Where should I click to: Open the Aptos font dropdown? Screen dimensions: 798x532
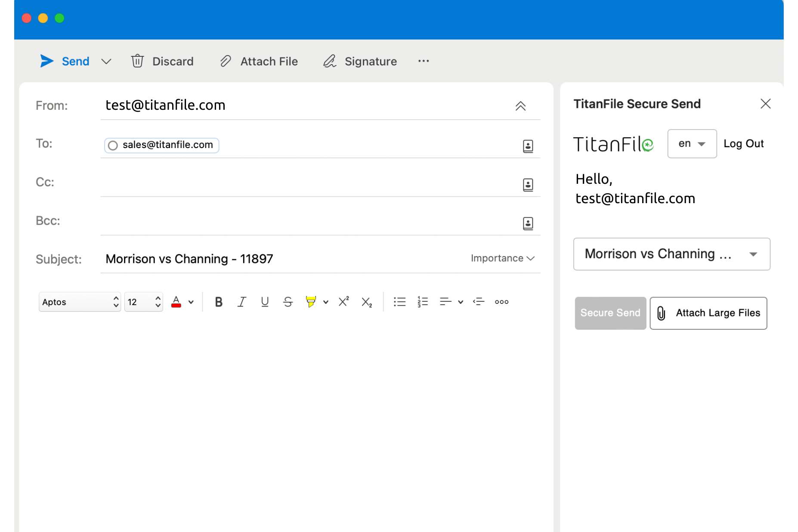[80, 302]
